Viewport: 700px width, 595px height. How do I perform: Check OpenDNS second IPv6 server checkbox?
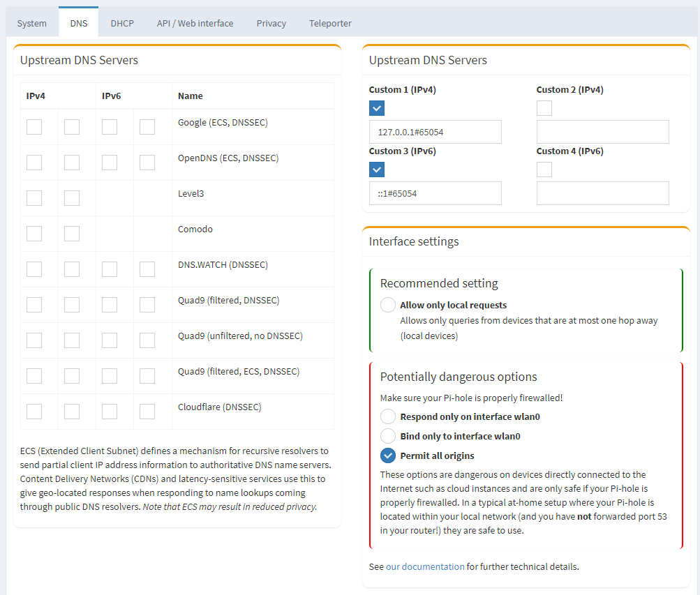point(147,163)
